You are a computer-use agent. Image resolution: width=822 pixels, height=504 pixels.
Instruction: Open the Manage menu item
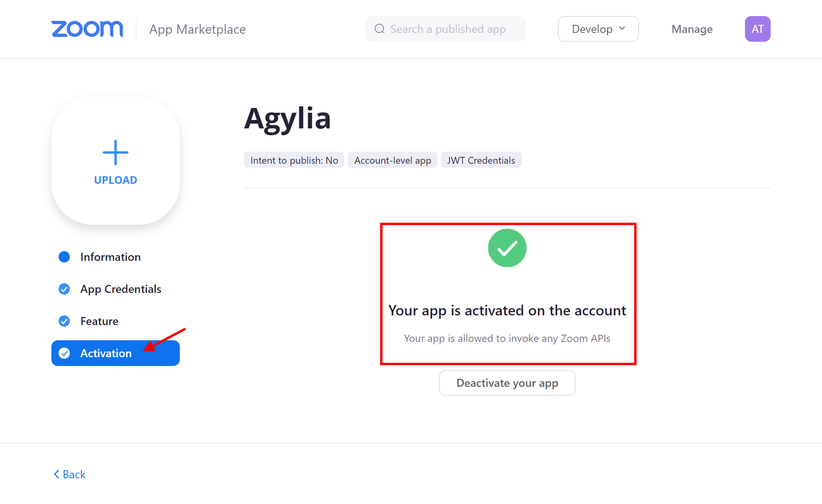point(692,29)
